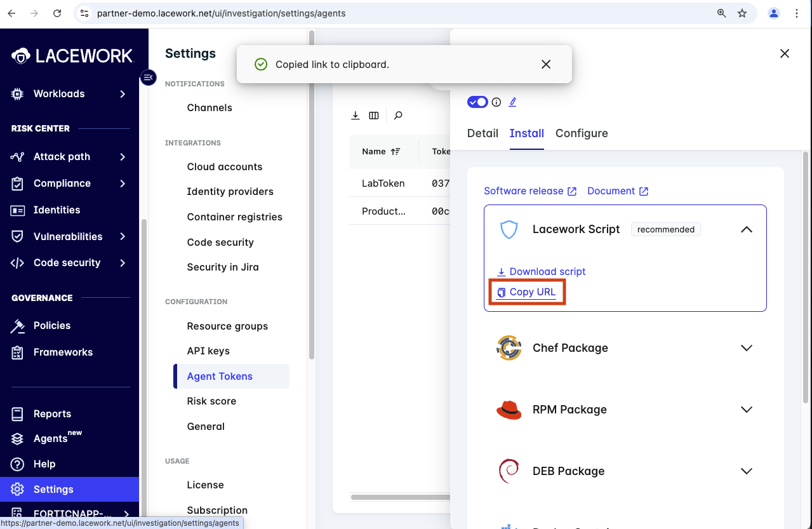Expand the Workloads menu chevron
The width and height of the screenshot is (812, 529).
123,94
